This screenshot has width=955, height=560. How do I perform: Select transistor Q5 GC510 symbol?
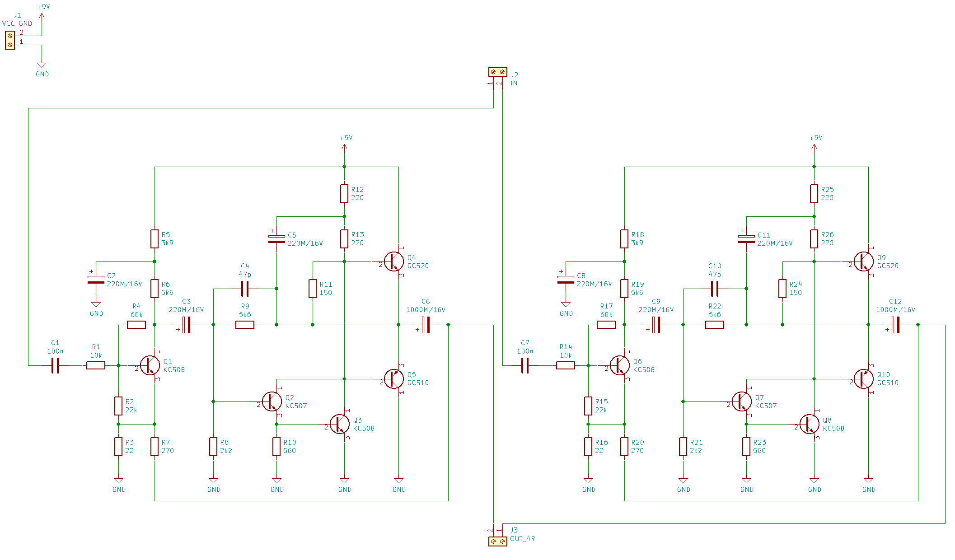tap(394, 379)
